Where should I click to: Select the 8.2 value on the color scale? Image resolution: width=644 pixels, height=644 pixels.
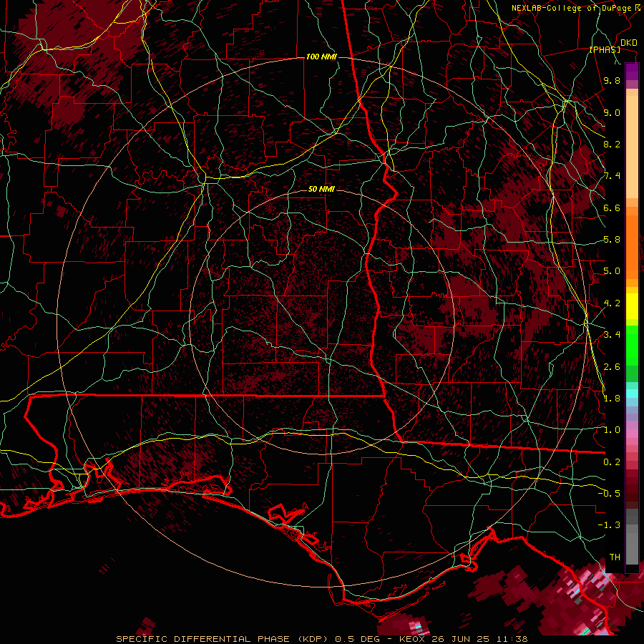(x=612, y=144)
